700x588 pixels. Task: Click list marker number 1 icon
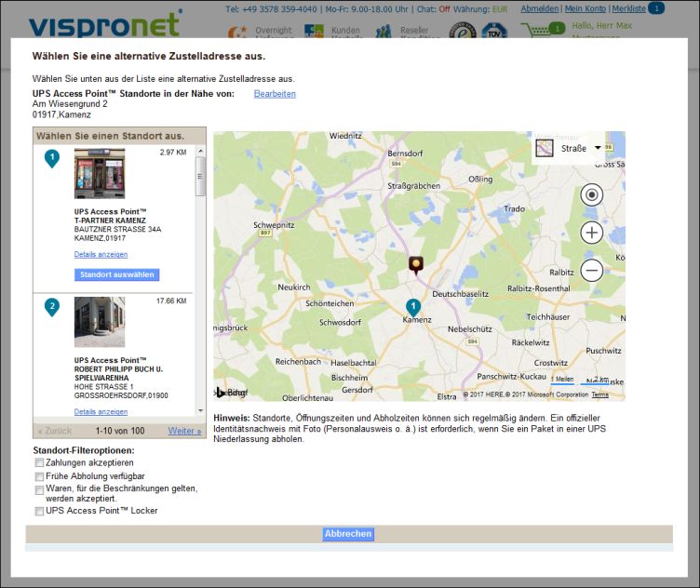(52, 158)
